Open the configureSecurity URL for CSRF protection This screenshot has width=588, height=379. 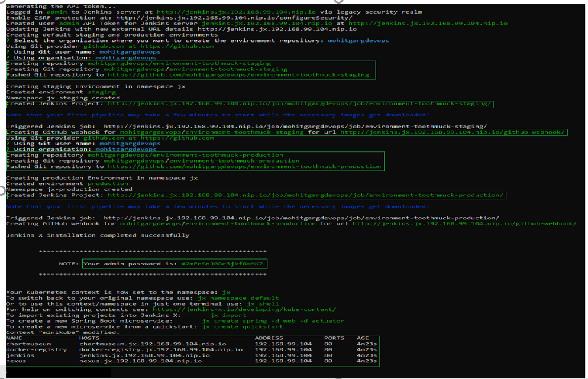234,18
